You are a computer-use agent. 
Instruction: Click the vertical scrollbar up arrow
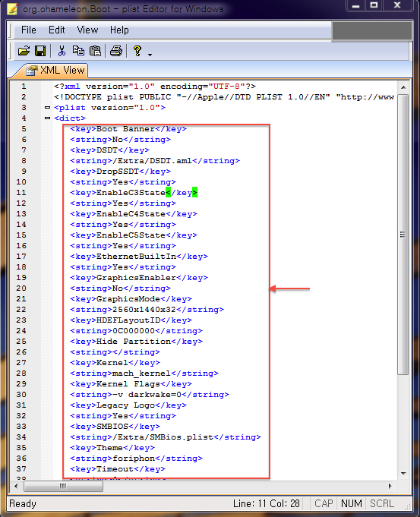tap(403, 87)
